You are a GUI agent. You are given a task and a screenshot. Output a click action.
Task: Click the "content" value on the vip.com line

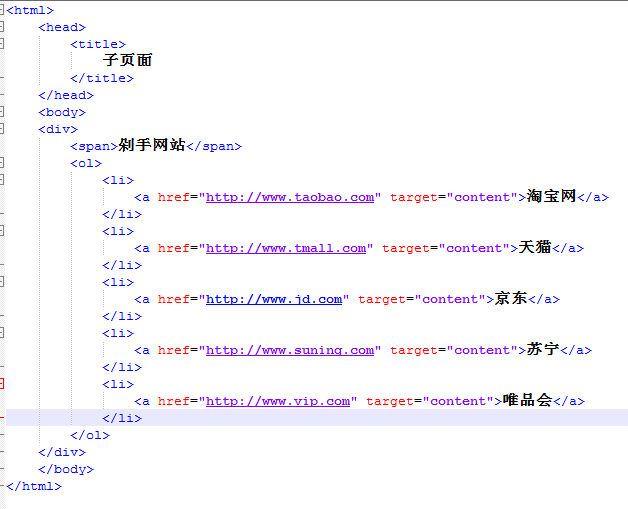[x=459, y=401]
